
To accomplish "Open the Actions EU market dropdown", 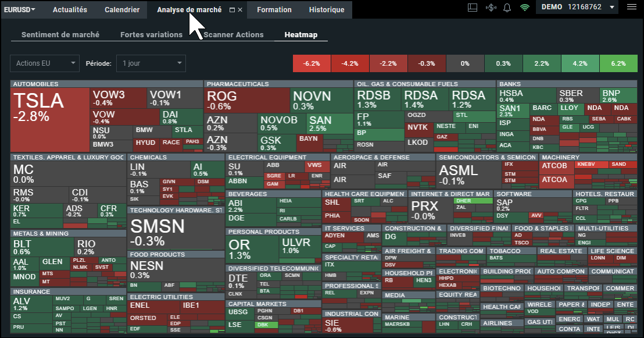I will tap(45, 63).
